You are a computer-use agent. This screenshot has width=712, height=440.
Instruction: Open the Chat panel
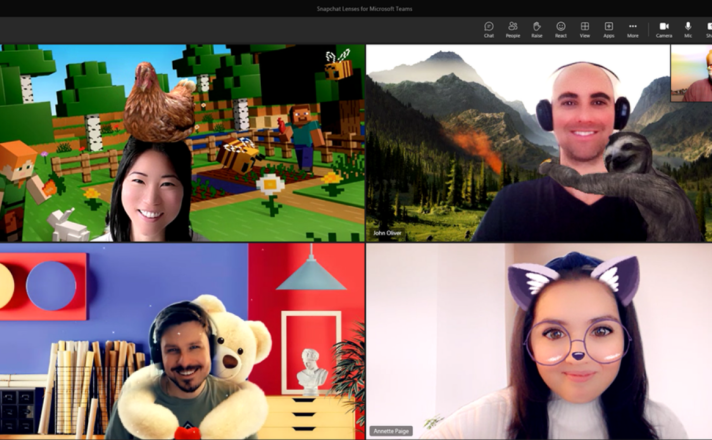(489, 30)
